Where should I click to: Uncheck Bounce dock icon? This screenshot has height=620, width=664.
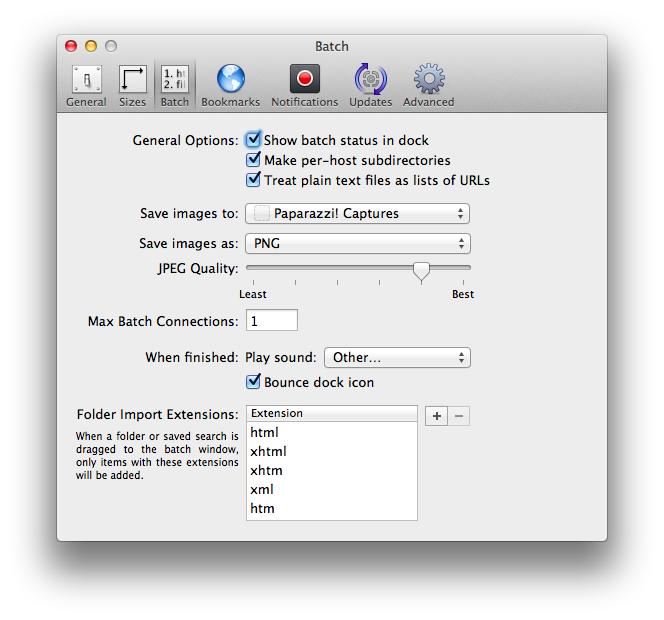pos(253,382)
